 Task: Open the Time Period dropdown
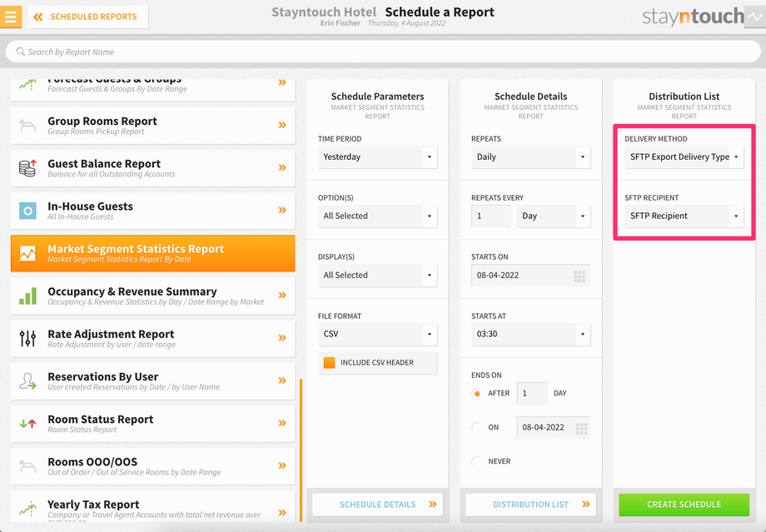[x=378, y=157]
